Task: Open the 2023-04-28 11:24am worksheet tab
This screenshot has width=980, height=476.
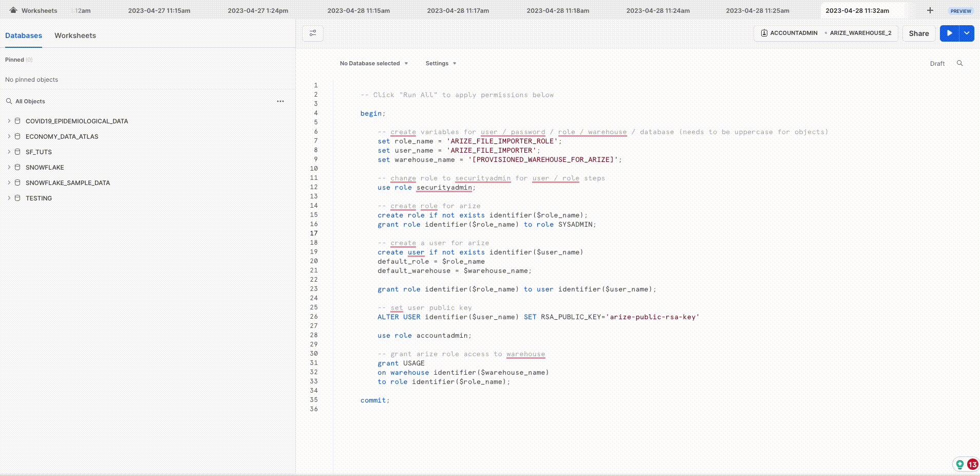Action: pyautogui.click(x=658, y=10)
